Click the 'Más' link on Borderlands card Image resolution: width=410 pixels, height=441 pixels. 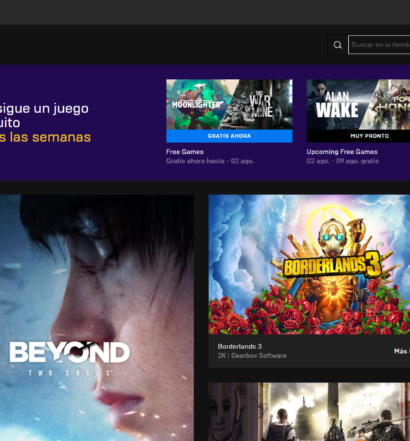point(401,351)
